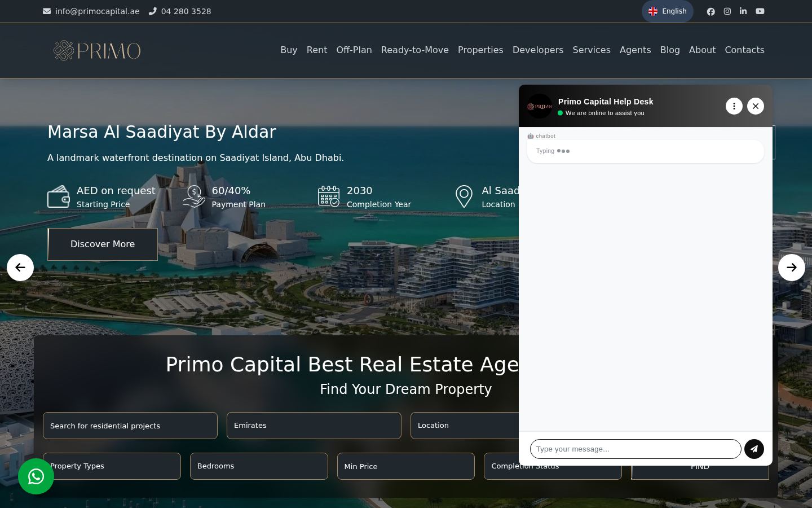Open the green WhatsApp chat button
This screenshot has height=508, width=812.
click(x=36, y=476)
